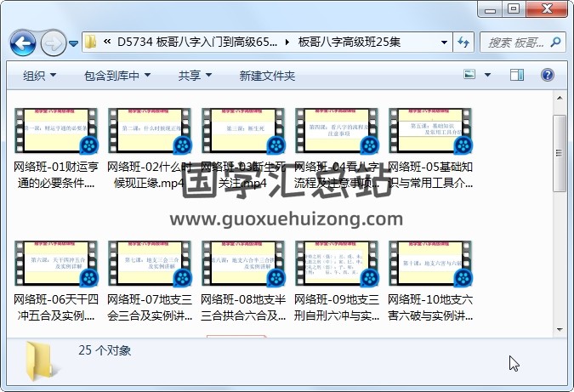The width and height of the screenshot is (574, 392).
Task: Click 新建文件夹 button
Action: (x=267, y=76)
